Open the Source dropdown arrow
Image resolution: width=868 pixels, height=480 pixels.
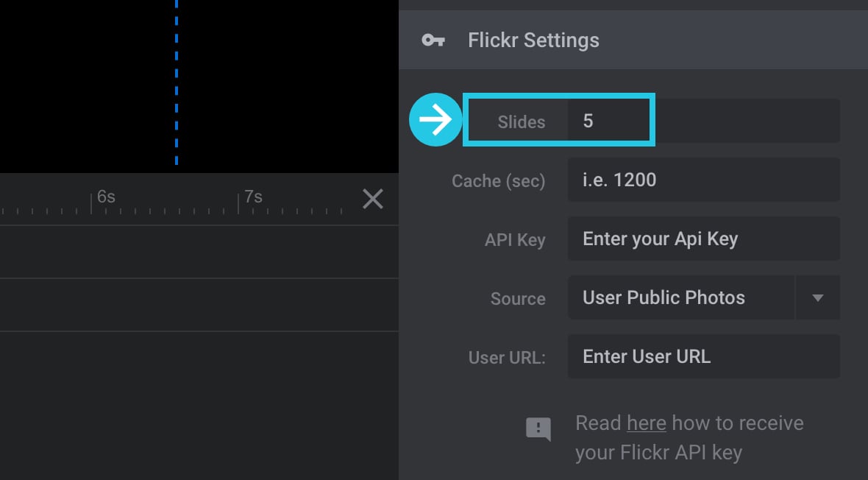818,297
